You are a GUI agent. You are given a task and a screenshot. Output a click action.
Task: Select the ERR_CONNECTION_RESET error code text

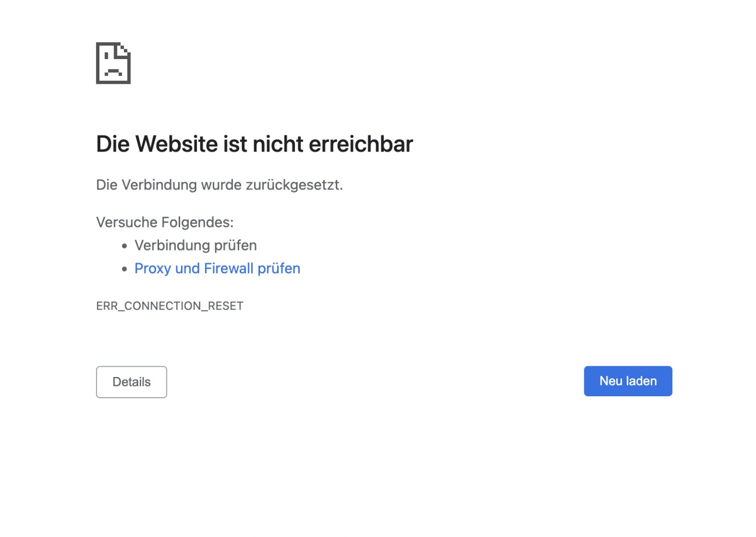click(x=170, y=306)
